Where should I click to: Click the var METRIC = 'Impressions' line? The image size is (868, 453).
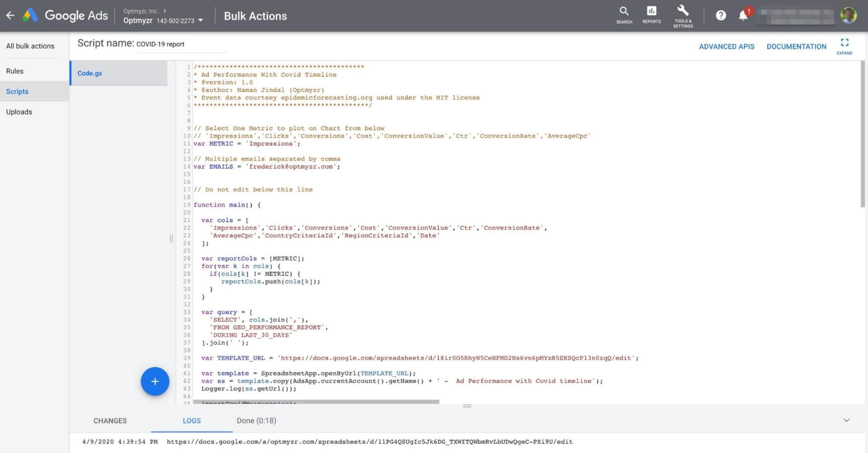pyautogui.click(x=247, y=144)
